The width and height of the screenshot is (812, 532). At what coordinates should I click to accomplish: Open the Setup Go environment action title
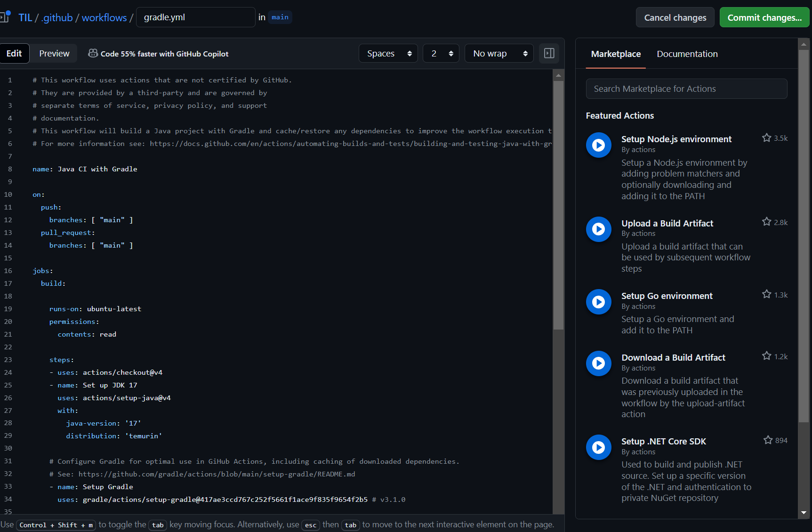pyautogui.click(x=667, y=296)
